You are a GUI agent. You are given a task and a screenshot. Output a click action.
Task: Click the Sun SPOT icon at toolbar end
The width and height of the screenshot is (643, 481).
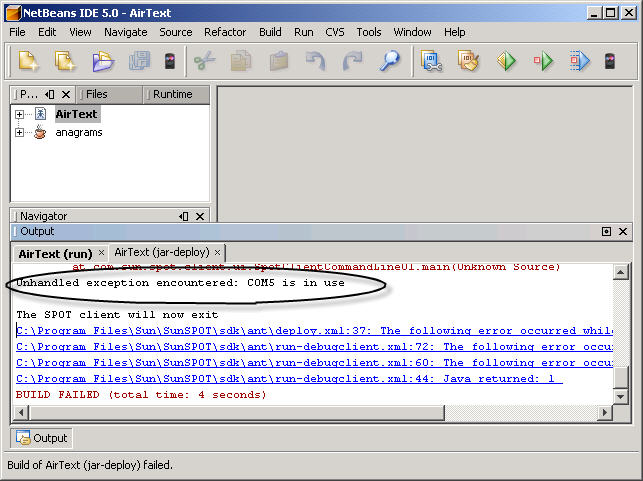[610, 61]
